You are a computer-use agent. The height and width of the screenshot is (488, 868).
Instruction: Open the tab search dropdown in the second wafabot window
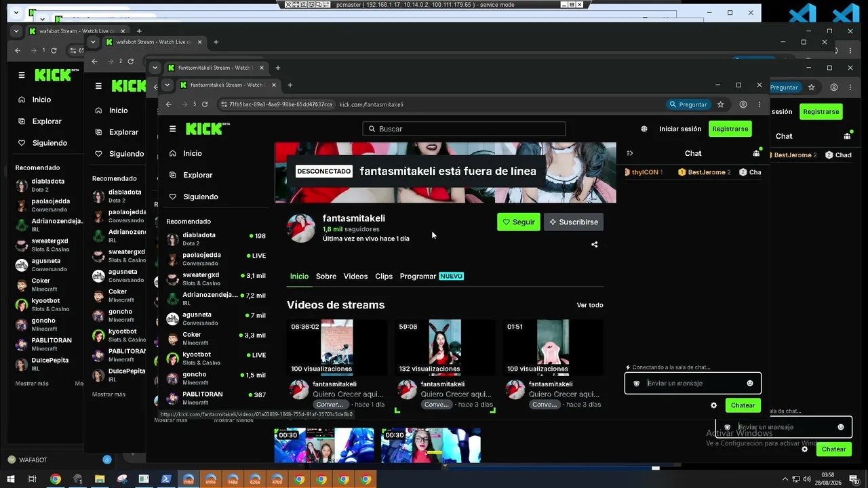[93, 42]
